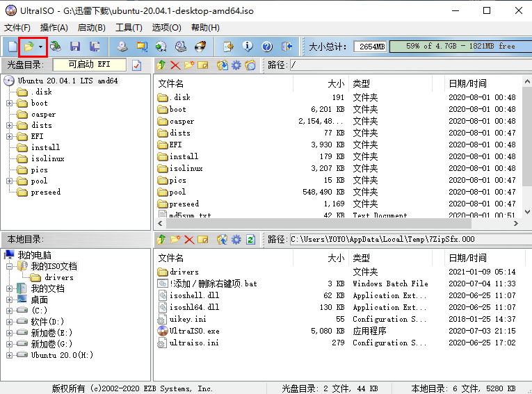Open the 启动(B) menu

[x=91, y=28]
